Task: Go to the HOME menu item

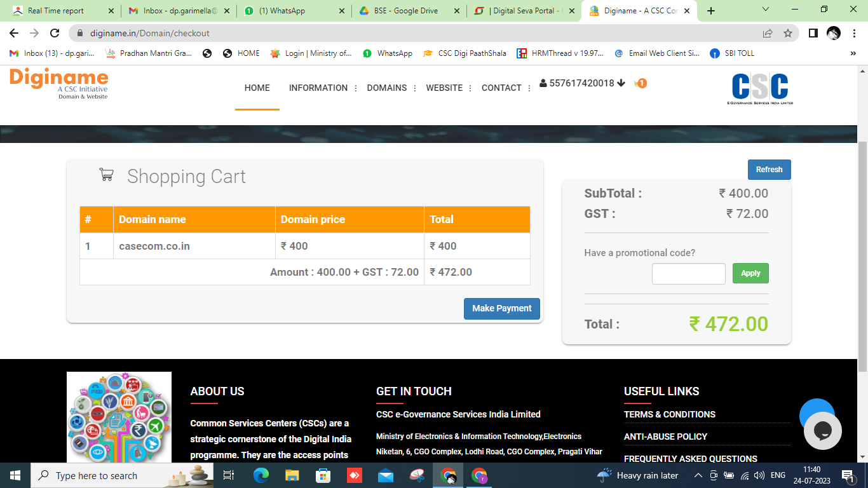Action: point(257,88)
